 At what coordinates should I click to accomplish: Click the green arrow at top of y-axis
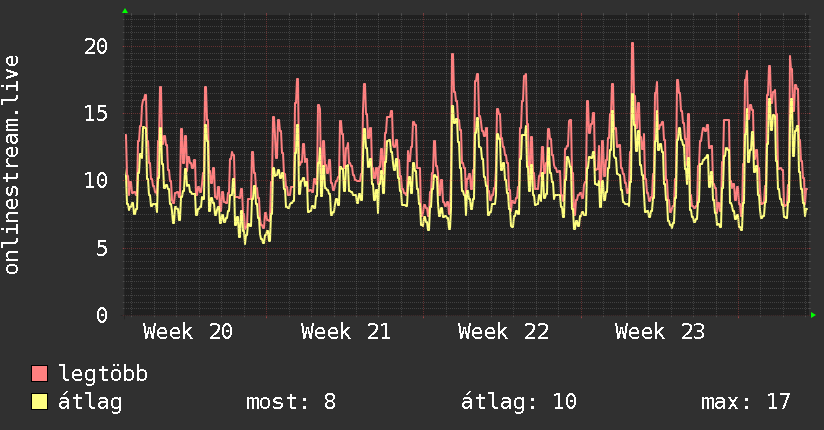click(x=125, y=11)
